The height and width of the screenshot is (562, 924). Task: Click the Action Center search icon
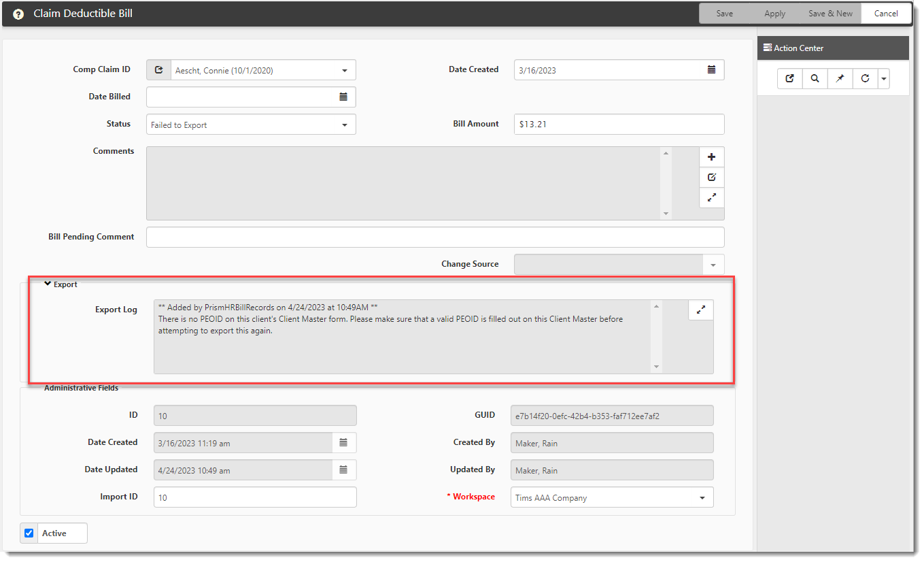(815, 79)
